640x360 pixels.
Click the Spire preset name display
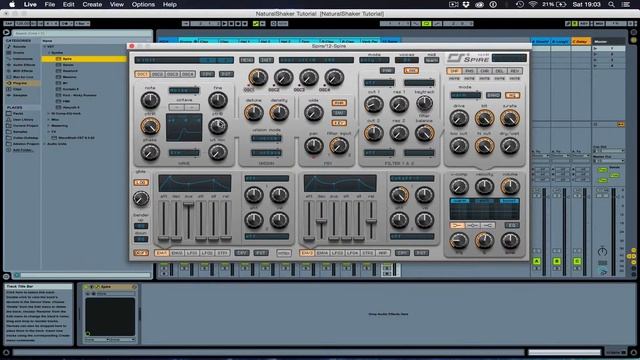(184, 60)
